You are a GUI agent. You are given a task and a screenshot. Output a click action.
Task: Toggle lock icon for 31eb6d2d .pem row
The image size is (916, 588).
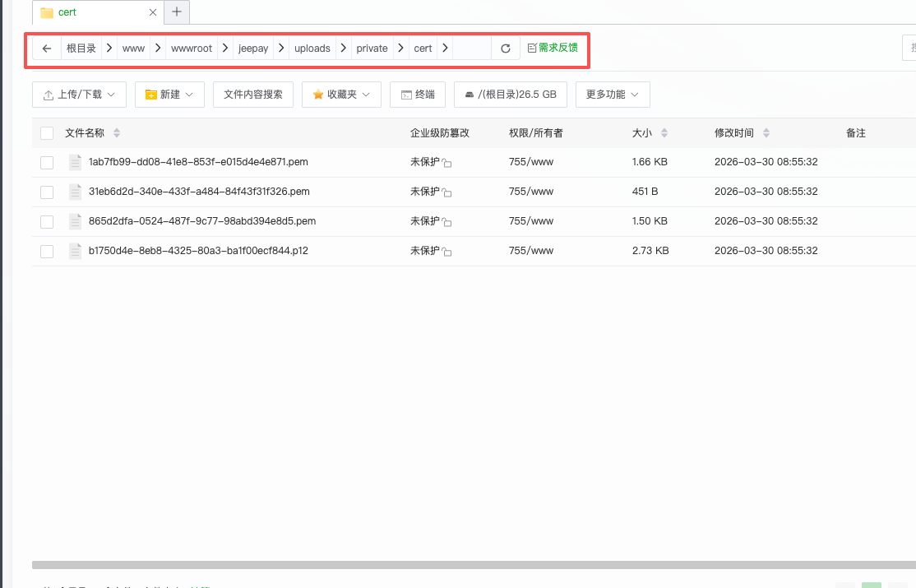447,192
